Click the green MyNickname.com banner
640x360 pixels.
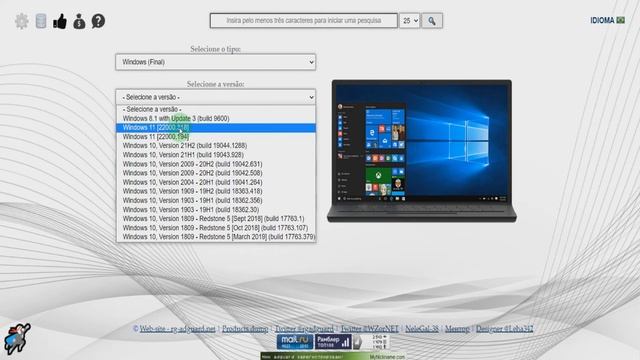coord(333,356)
